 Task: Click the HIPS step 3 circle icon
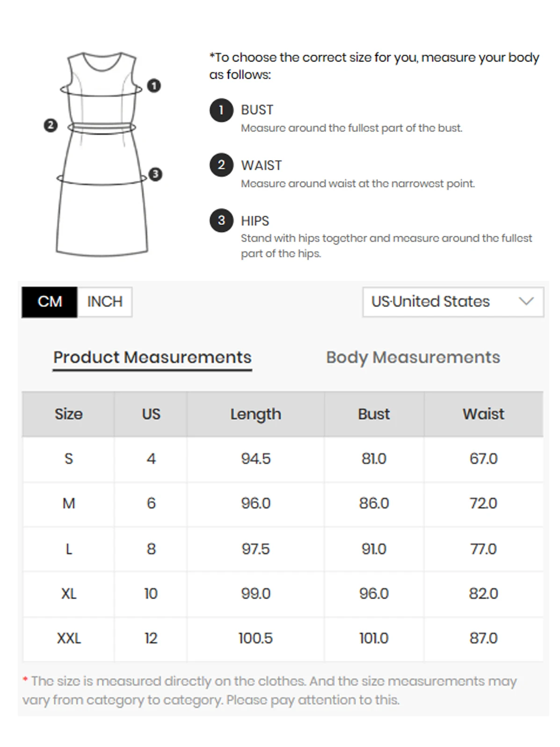click(x=221, y=220)
